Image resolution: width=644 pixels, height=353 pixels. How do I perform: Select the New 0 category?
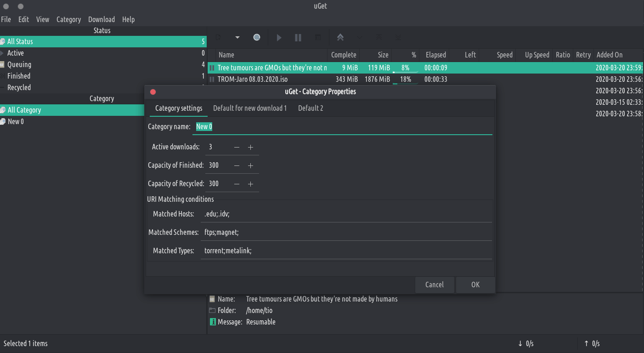tap(72, 121)
